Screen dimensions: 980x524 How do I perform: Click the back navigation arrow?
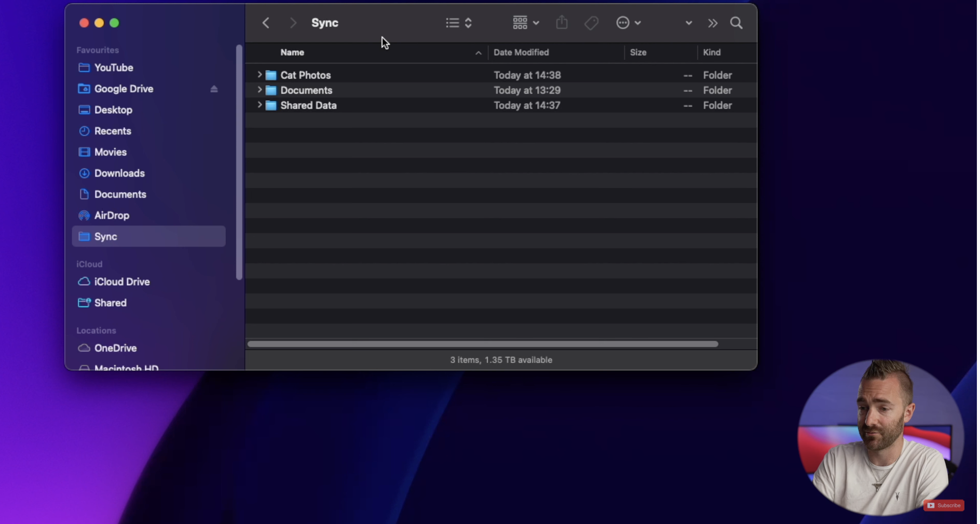[265, 23]
